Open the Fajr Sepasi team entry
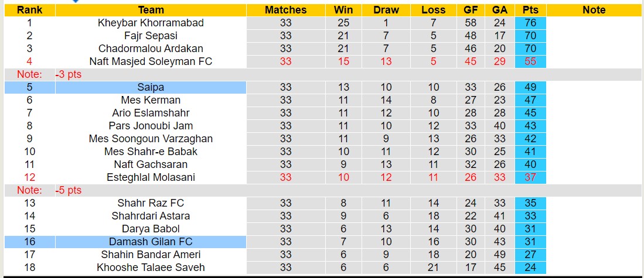This screenshot has height=278, width=644. tap(151, 36)
